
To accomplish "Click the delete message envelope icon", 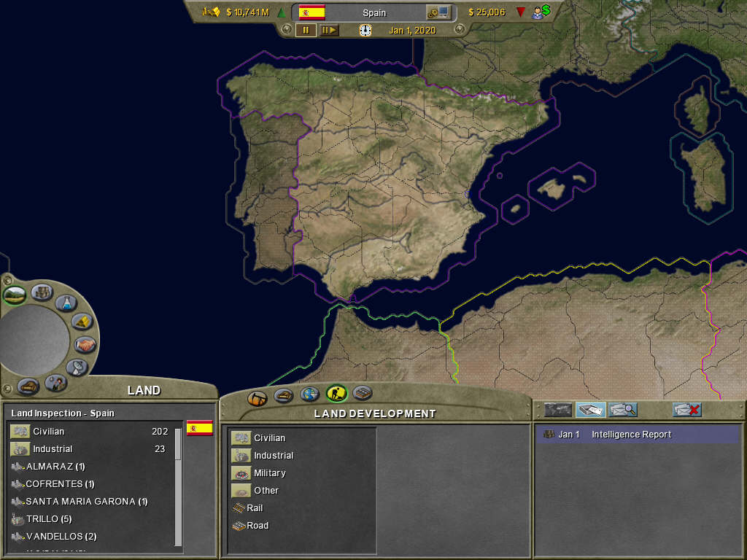I will (x=686, y=410).
